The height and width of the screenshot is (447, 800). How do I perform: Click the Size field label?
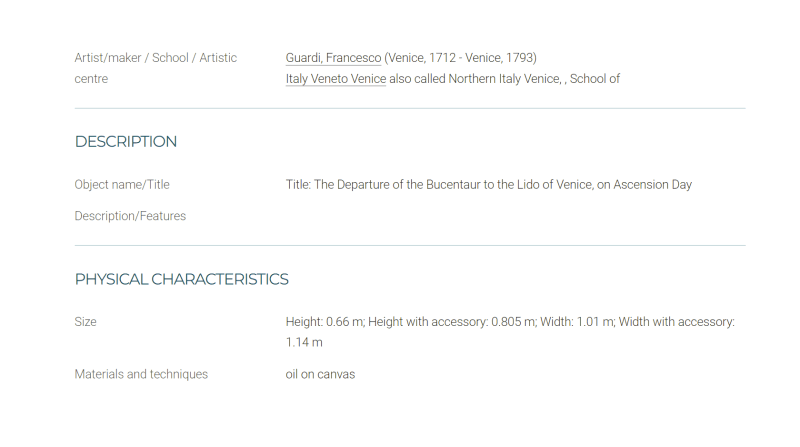(85, 322)
